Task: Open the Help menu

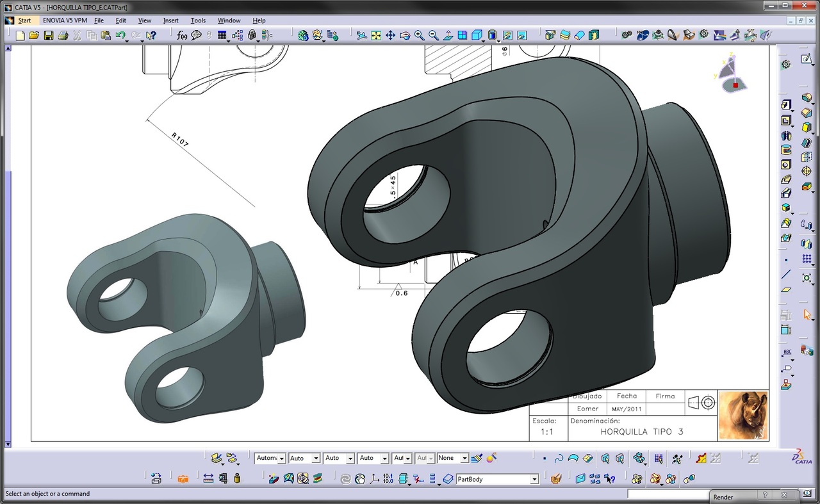Action: [259, 20]
